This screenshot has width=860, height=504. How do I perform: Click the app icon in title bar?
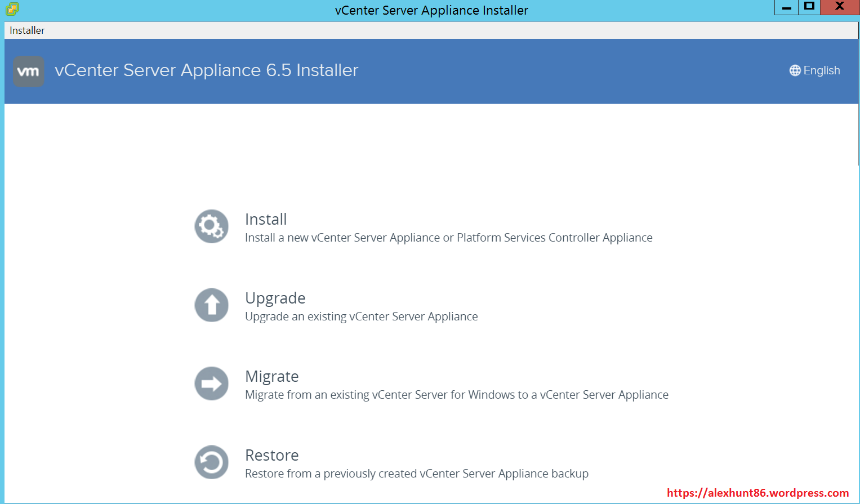12,9
